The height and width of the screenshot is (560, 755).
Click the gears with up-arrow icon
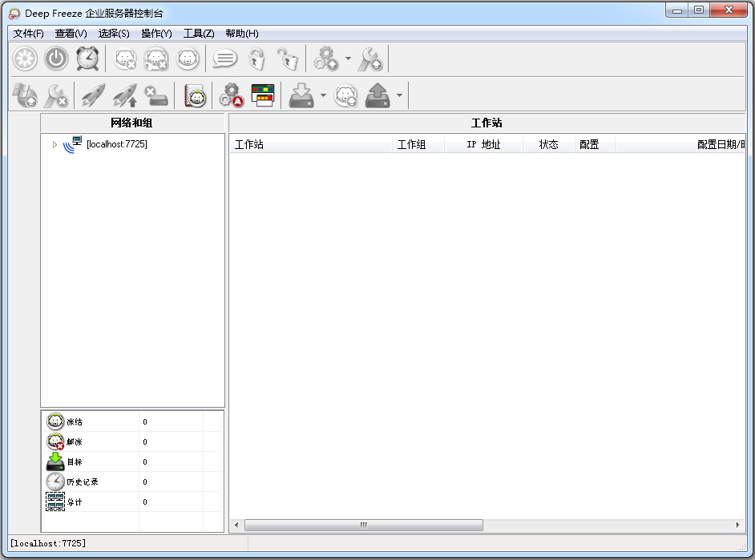(x=326, y=59)
